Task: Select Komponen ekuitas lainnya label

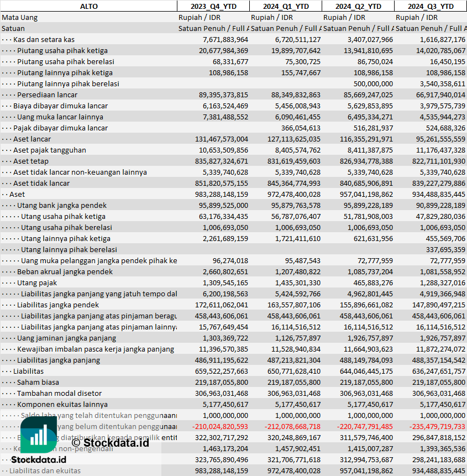Action: (x=62, y=404)
